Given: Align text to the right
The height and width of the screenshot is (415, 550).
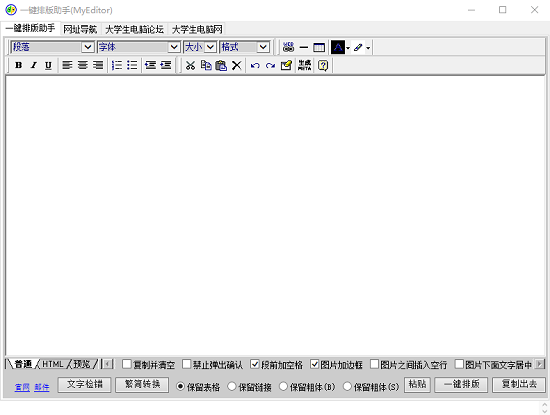Looking at the screenshot, I should [x=98, y=65].
